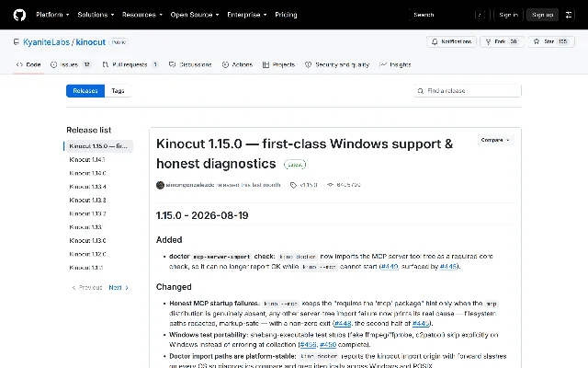The width and height of the screenshot is (588, 368).
Task: Focus the Find a release field
Action: pos(468,91)
